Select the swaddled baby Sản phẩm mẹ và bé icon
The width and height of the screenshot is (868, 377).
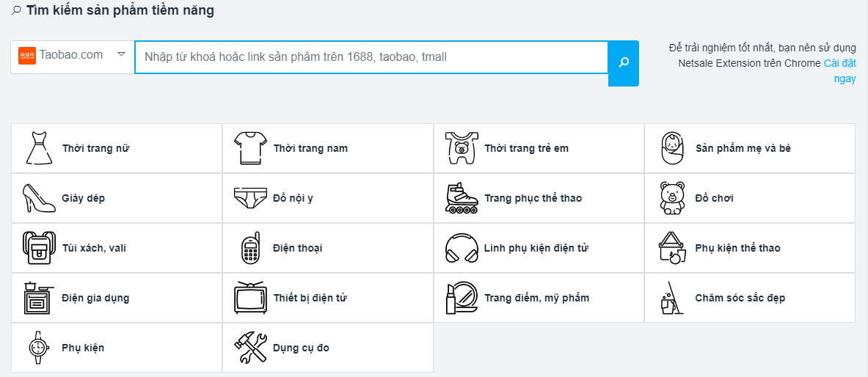(673, 148)
